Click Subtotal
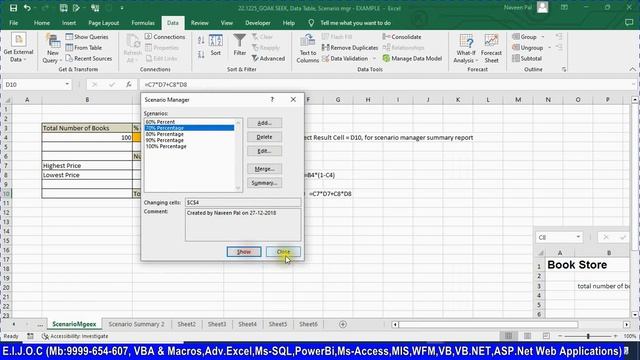 click(x=527, y=58)
